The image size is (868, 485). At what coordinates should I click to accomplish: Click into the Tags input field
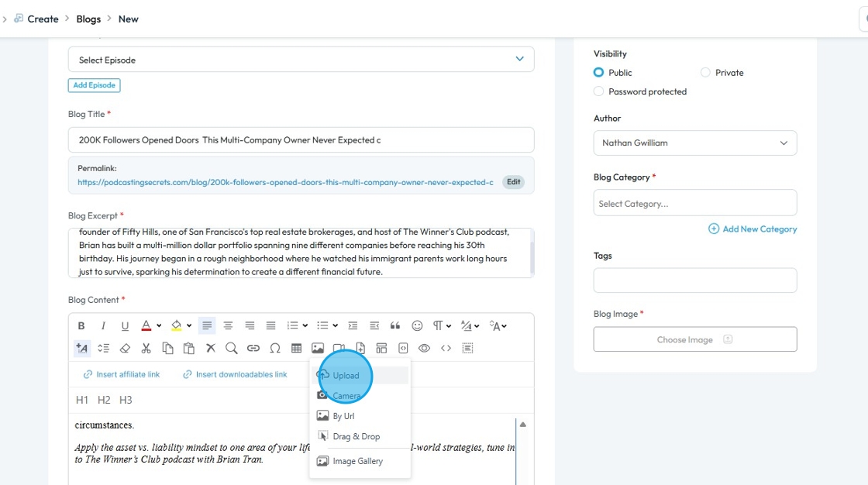695,280
